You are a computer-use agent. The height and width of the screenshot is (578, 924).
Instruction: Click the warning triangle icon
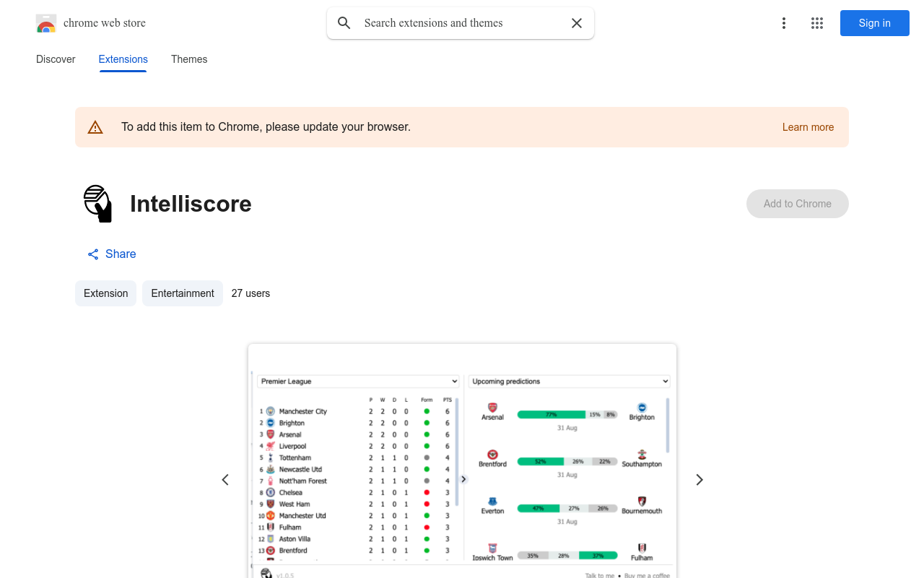pos(95,127)
